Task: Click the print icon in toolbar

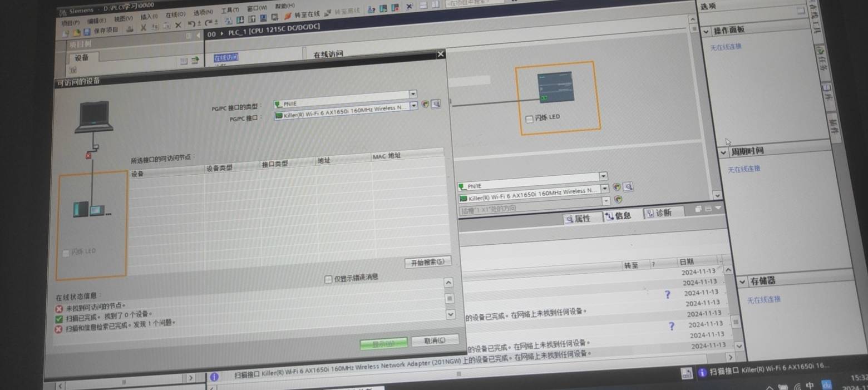Action: (130, 28)
